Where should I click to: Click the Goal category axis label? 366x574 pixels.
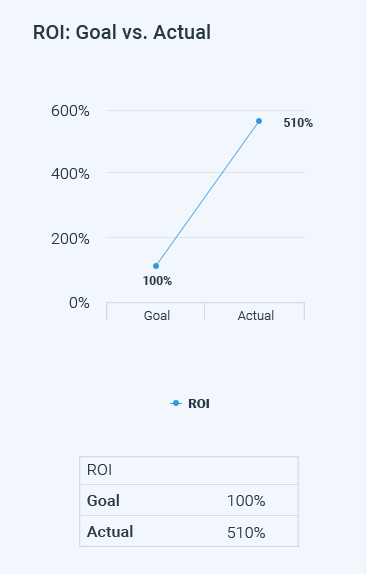click(157, 315)
